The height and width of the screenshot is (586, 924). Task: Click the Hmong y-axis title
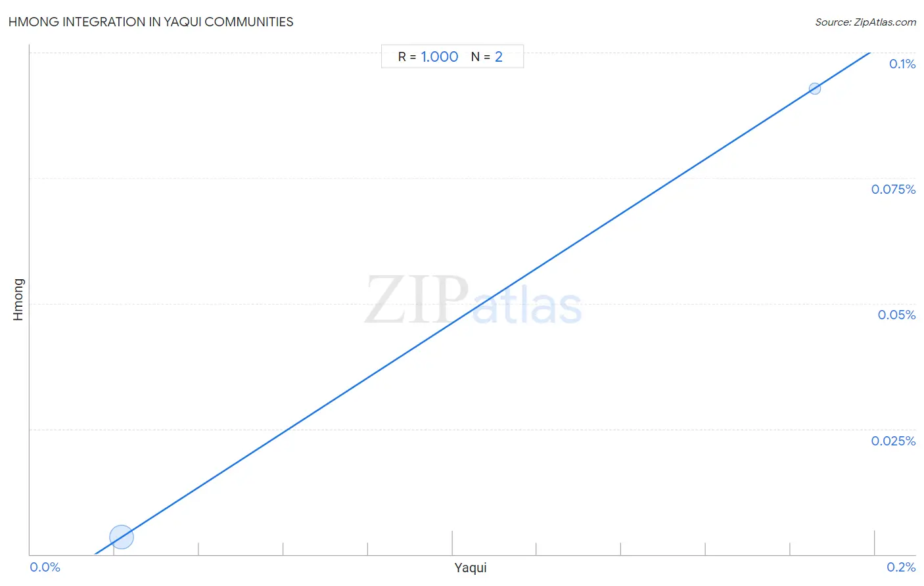18,300
